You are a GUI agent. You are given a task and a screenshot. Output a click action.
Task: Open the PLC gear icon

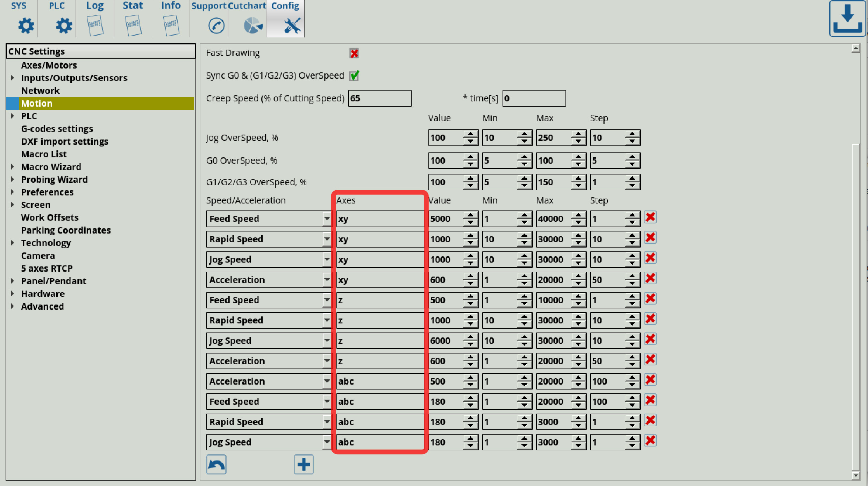coord(64,26)
